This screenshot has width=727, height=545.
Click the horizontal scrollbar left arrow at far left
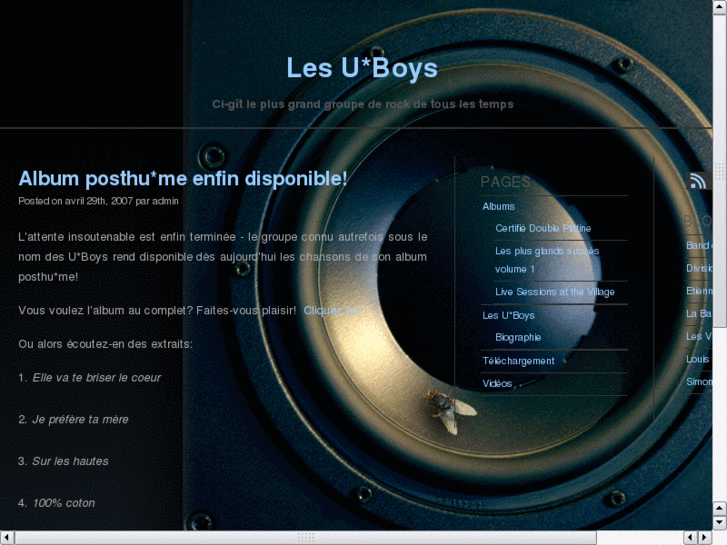click(6, 538)
